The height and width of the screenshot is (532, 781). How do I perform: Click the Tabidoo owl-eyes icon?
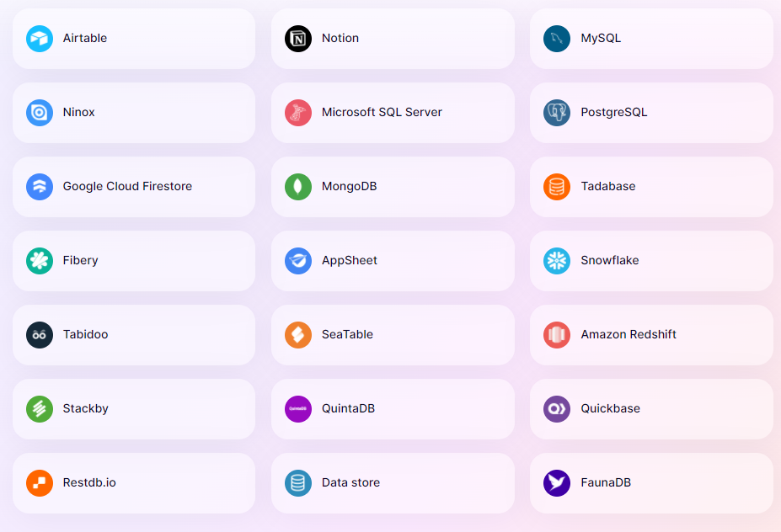tap(40, 335)
